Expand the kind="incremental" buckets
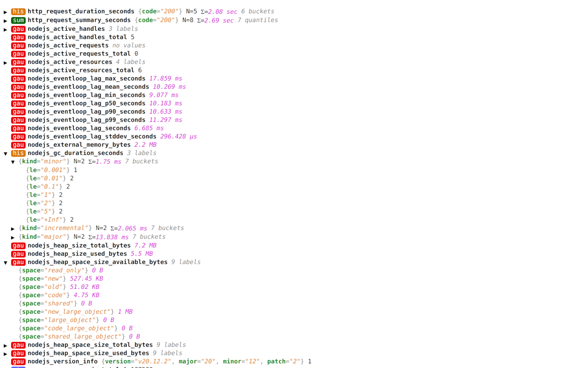The height and width of the screenshot is (368, 588). [x=13, y=229]
